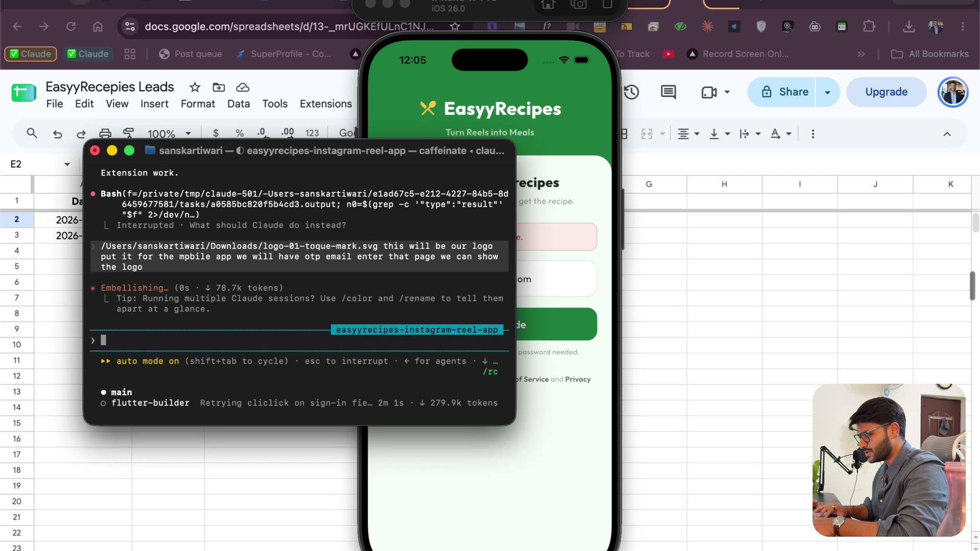Open the Edit menu
Image resolution: width=980 pixels, height=551 pixels.
[x=84, y=104]
